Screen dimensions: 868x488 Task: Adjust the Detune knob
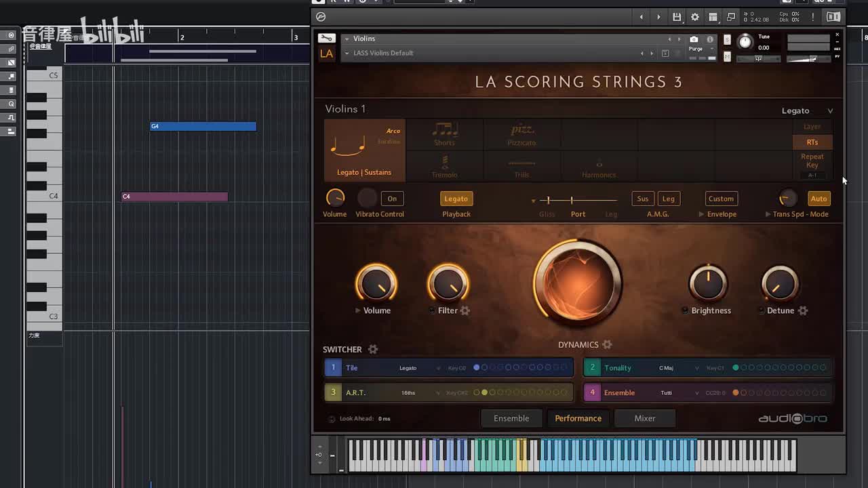tap(779, 283)
